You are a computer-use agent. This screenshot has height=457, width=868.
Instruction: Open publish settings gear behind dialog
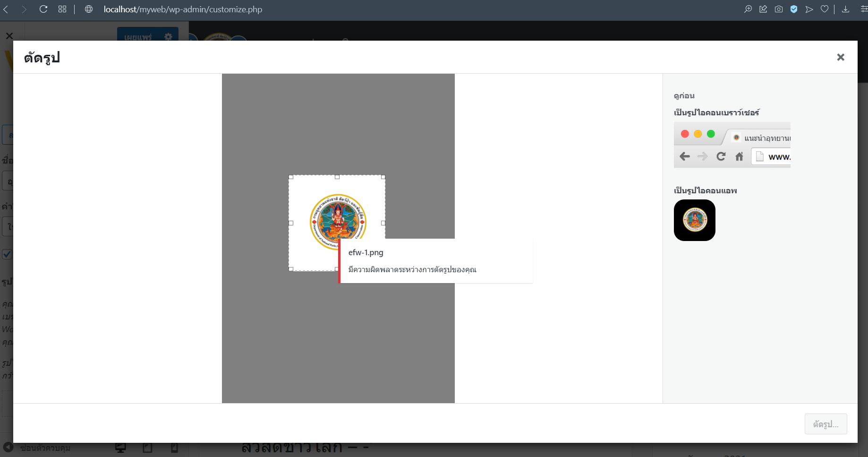point(169,36)
